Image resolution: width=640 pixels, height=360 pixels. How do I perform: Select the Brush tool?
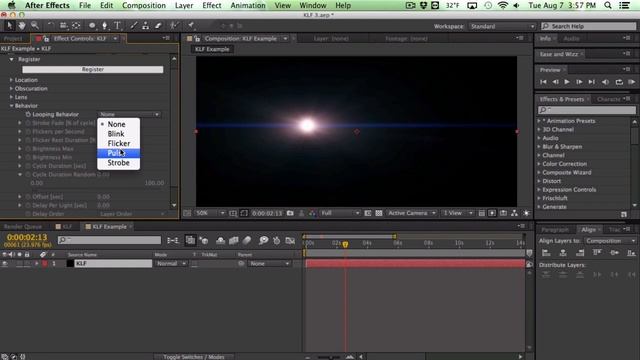pyautogui.click(x=133, y=26)
